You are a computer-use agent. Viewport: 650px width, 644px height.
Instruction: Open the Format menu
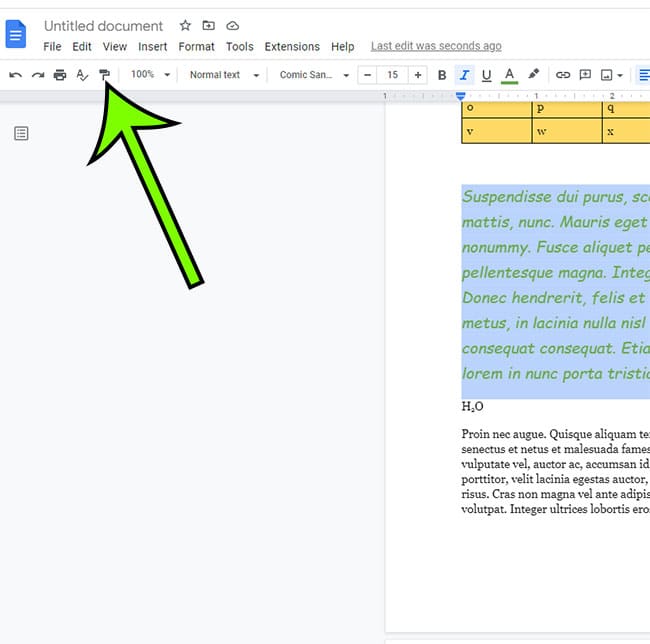click(x=196, y=46)
